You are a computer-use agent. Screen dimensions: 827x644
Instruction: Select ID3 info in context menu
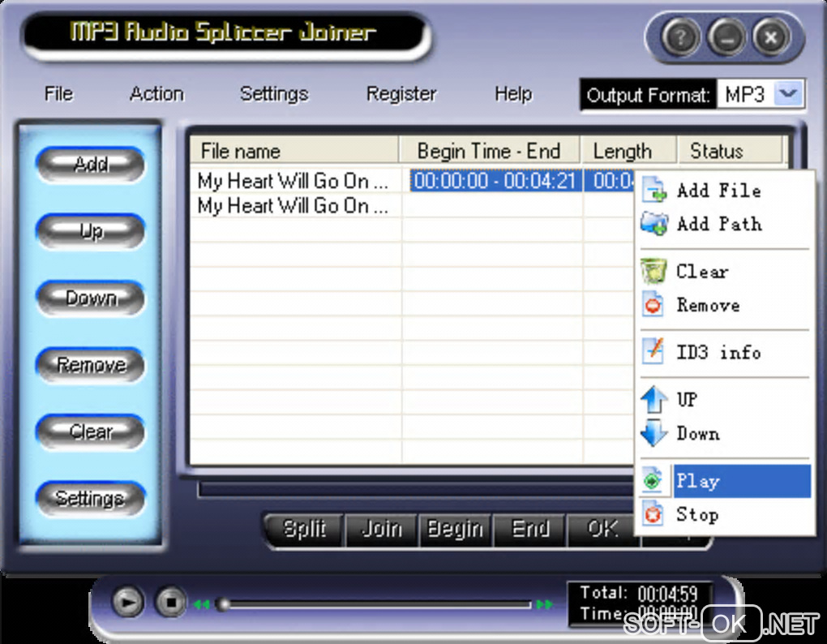725,352
